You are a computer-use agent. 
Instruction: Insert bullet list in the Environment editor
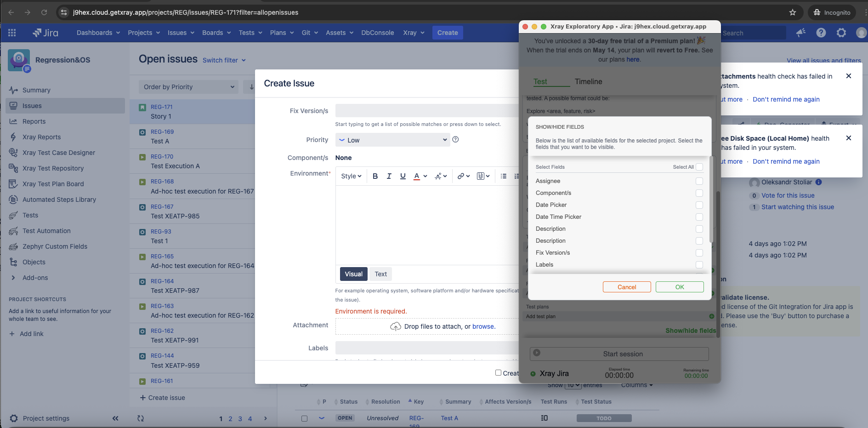click(503, 176)
